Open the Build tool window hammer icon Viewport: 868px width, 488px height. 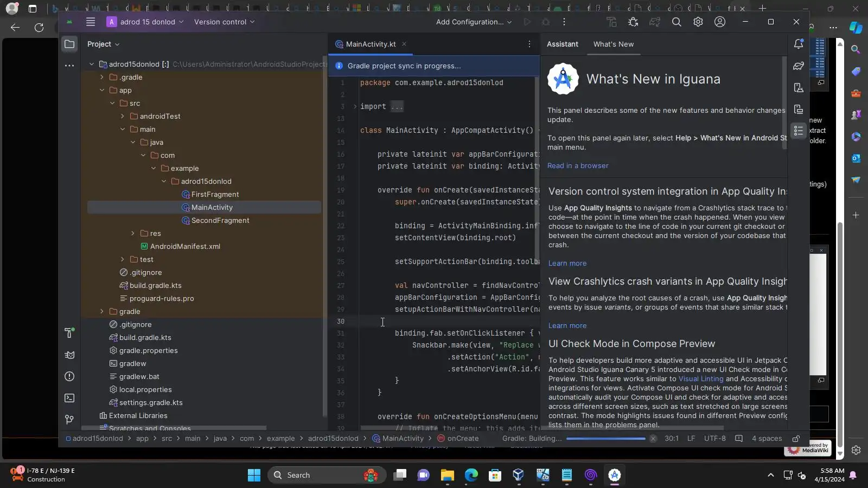click(x=69, y=333)
